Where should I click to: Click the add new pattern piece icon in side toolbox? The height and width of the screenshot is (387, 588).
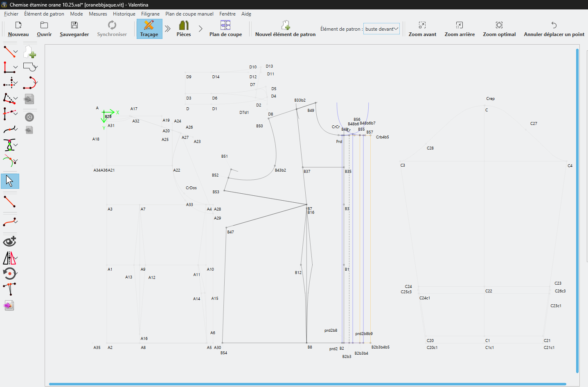[x=29, y=52]
